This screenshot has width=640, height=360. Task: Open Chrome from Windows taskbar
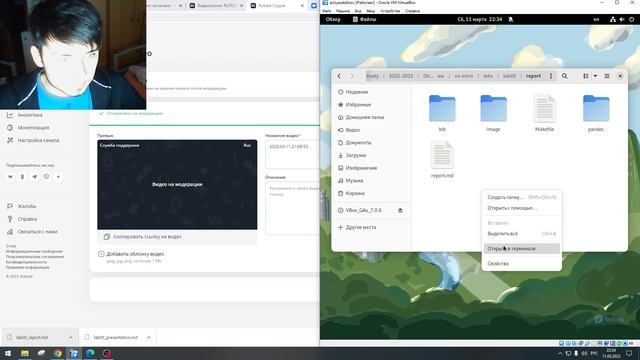pos(58,353)
